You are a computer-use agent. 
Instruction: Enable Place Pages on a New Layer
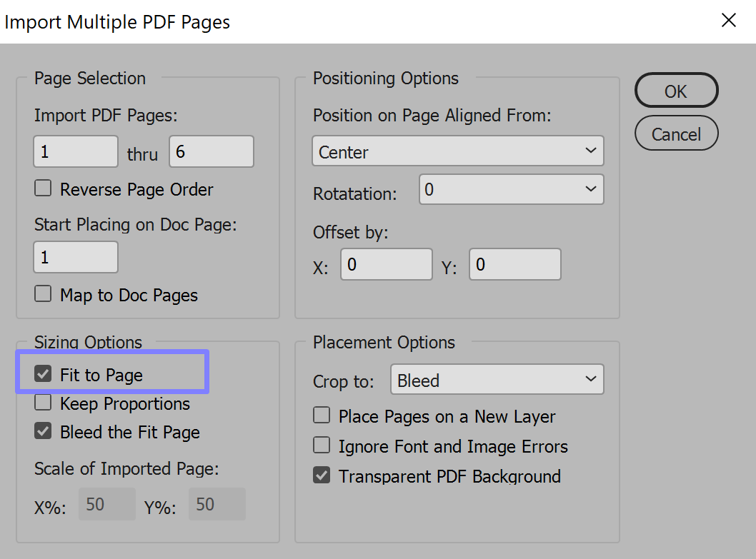[322, 416]
